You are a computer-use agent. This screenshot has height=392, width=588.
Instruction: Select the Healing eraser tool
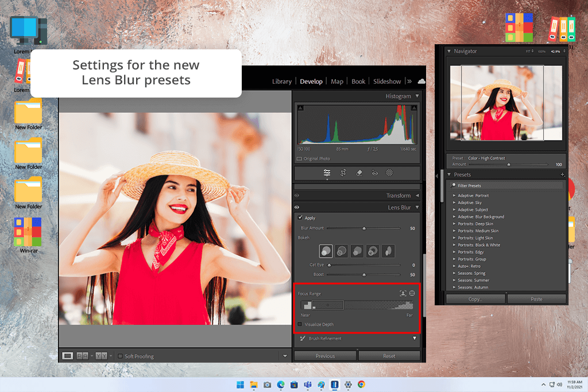359,173
